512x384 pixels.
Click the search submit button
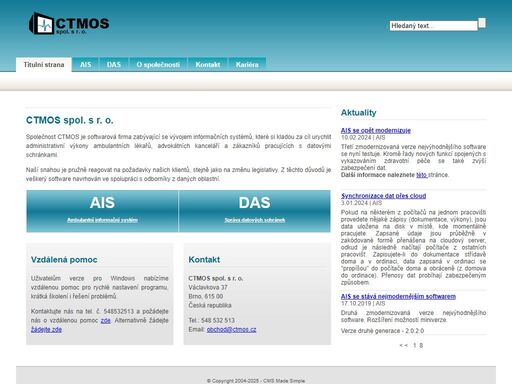click(482, 23)
